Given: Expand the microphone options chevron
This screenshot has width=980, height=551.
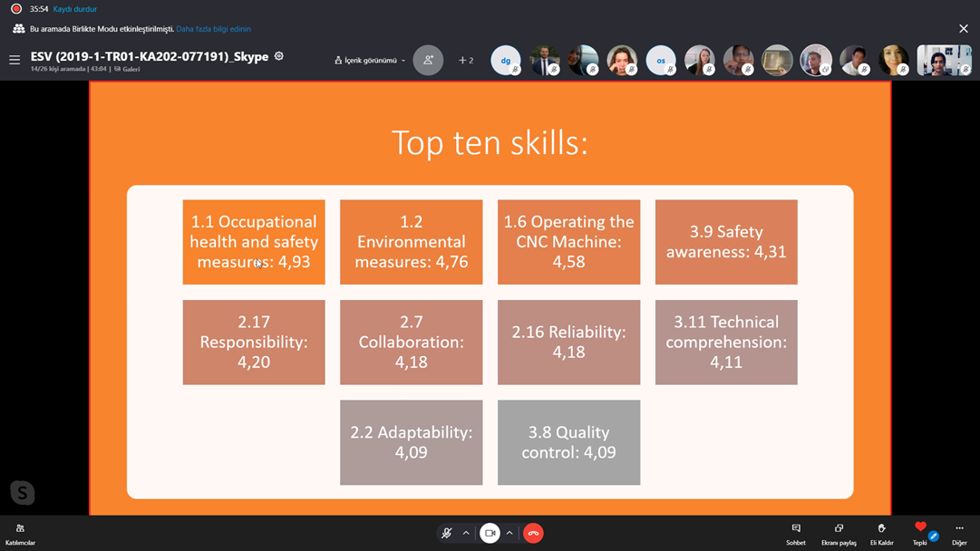Looking at the screenshot, I should [x=466, y=533].
